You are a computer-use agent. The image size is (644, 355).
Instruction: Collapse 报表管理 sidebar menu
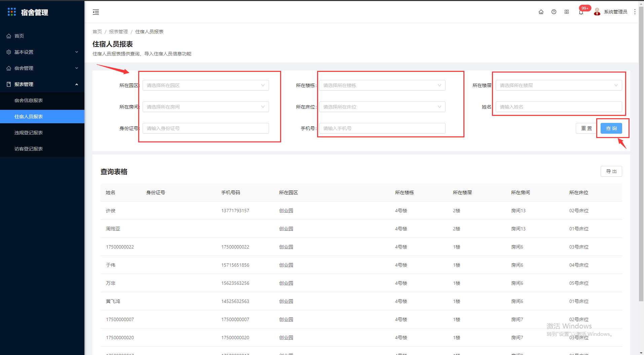(x=42, y=84)
